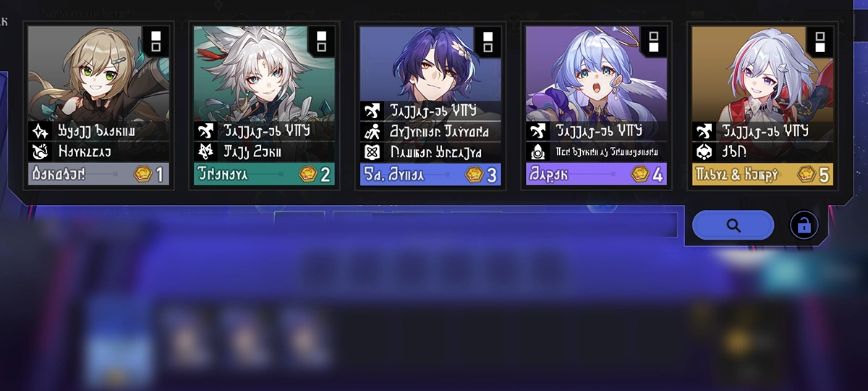Toggle the round padlock icon

coord(804,225)
